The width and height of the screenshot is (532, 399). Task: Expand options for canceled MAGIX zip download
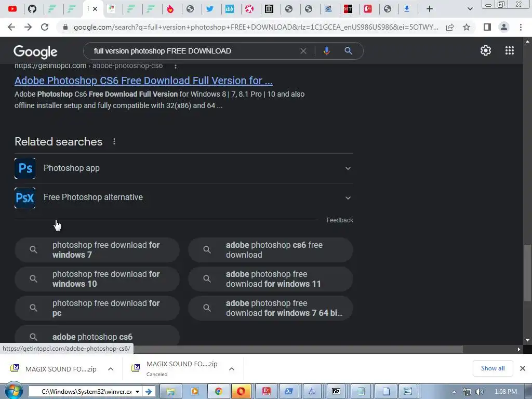[232, 369]
